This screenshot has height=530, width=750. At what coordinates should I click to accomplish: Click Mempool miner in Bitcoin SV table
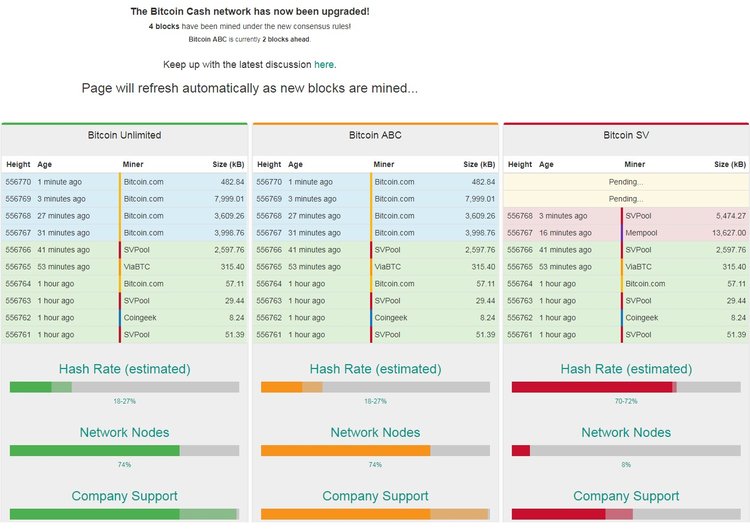[x=641, y=233]
